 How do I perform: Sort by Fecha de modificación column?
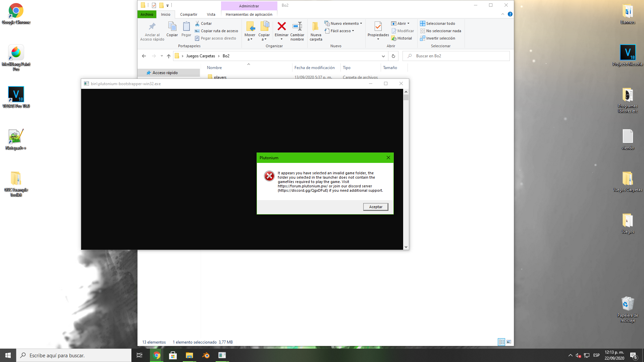(x=314, y=68)
